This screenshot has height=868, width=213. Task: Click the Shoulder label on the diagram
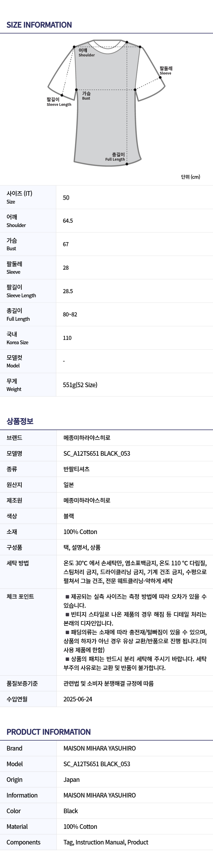(x=86, y=53)
